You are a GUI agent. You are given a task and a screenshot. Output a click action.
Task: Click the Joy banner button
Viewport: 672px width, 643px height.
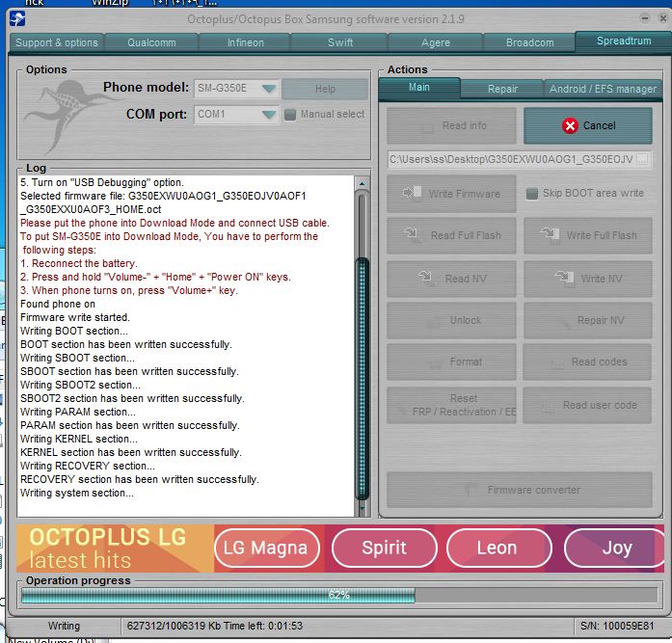(x=615, y=548)
